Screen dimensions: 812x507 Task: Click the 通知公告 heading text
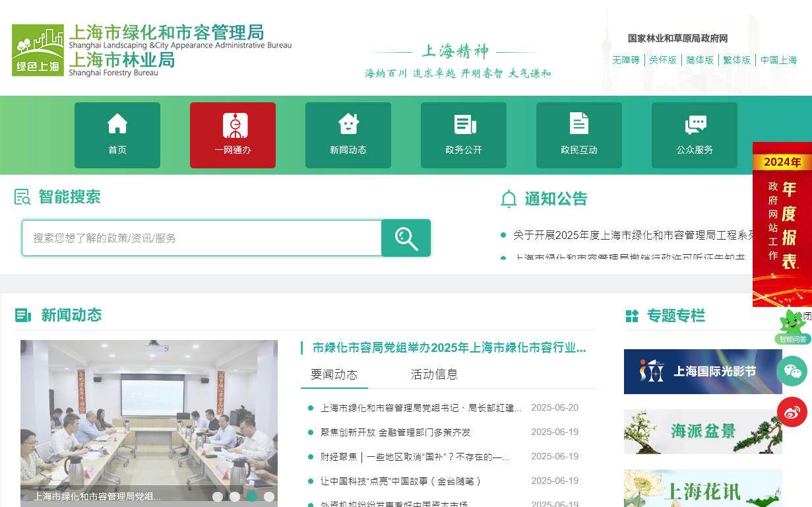click(x=556, y=199)
